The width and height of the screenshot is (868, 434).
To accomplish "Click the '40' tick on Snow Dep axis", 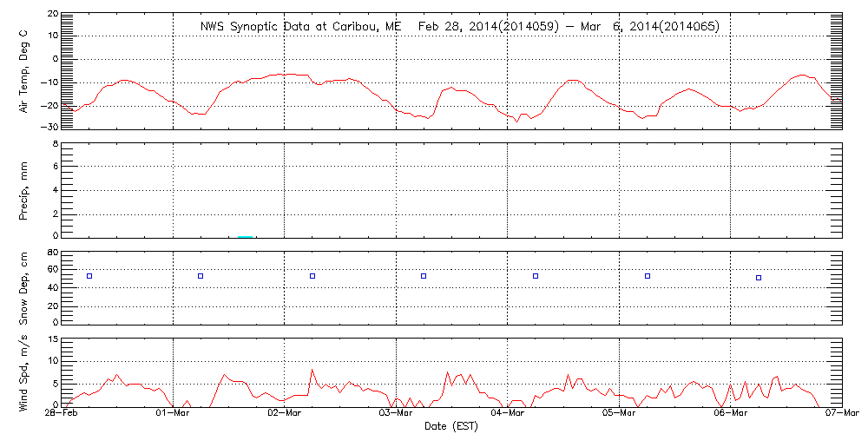I will click(x=51, y=288).
